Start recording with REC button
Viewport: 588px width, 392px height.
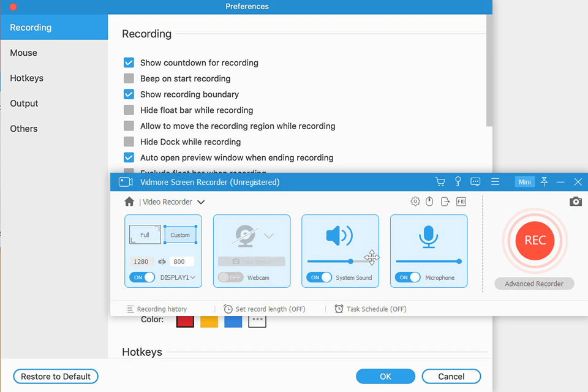(x=535, y=241)
